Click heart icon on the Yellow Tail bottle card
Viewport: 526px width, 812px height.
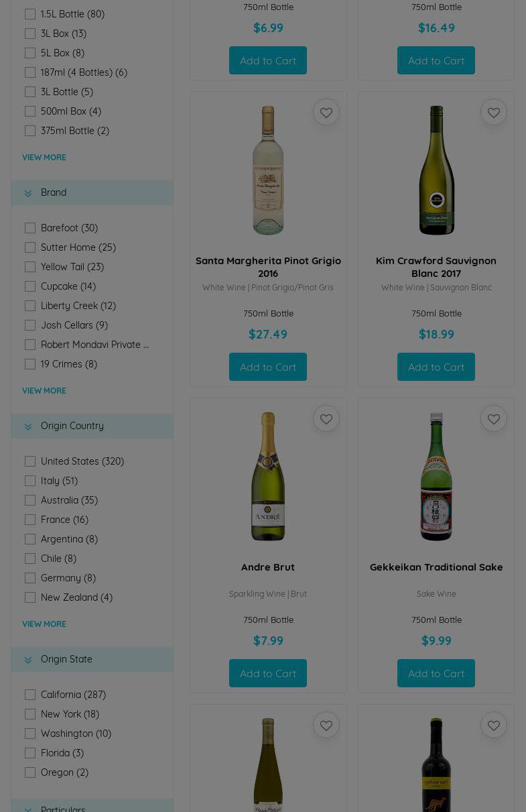tap(493, 726)
